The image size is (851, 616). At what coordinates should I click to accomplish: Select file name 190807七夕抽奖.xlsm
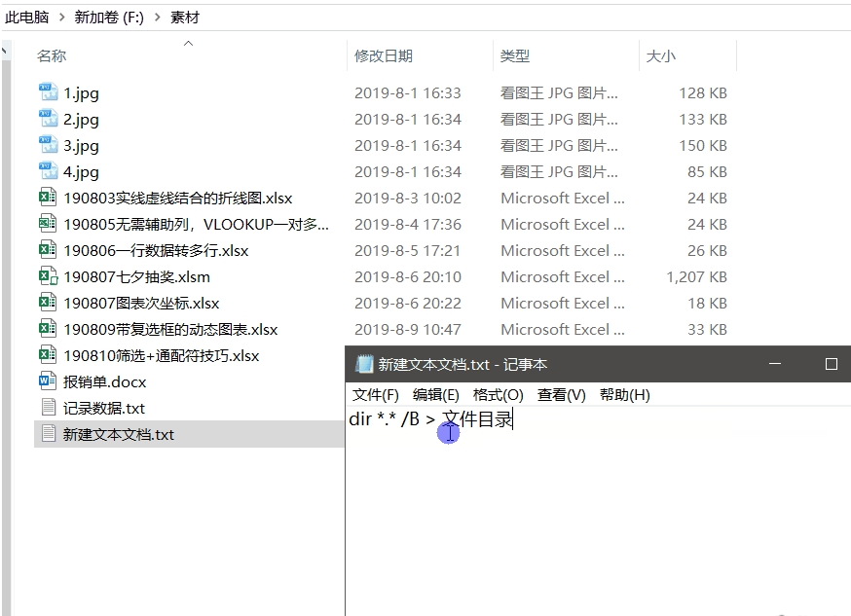pyautogui.click(x=136, y=277)
